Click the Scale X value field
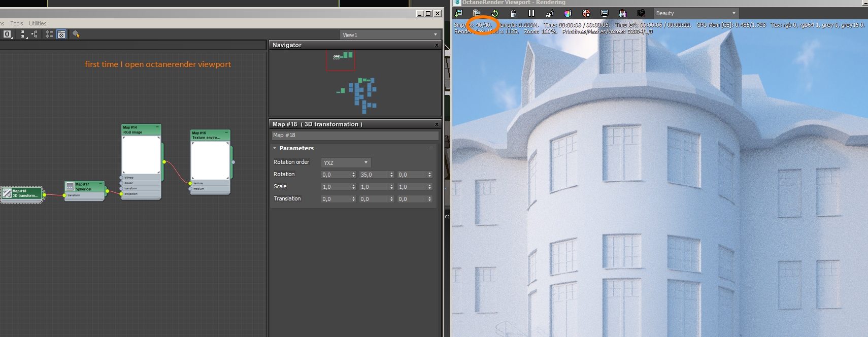Screen dimensions: 868x337 click(336, 187)
